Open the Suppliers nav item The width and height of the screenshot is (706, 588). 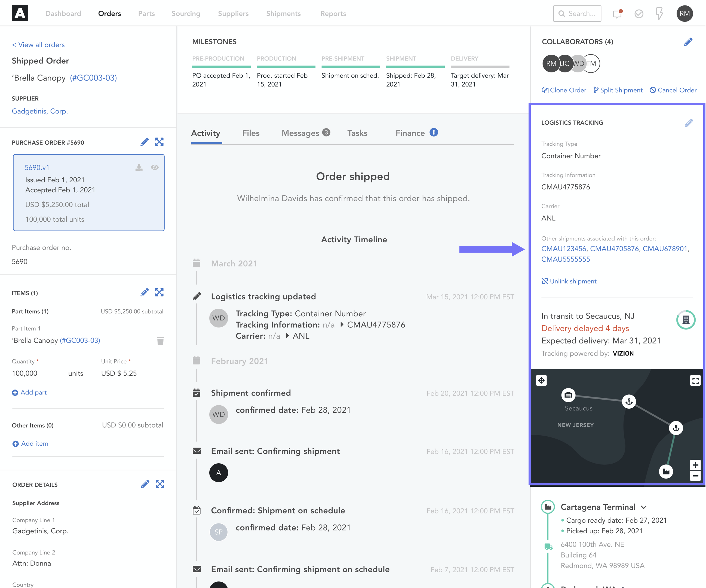coord(233,13)
